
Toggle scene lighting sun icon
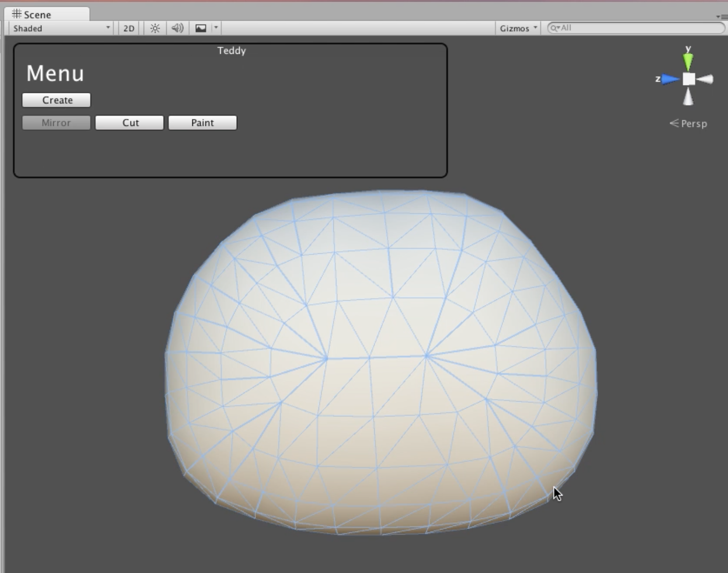(x=155, y=28)
